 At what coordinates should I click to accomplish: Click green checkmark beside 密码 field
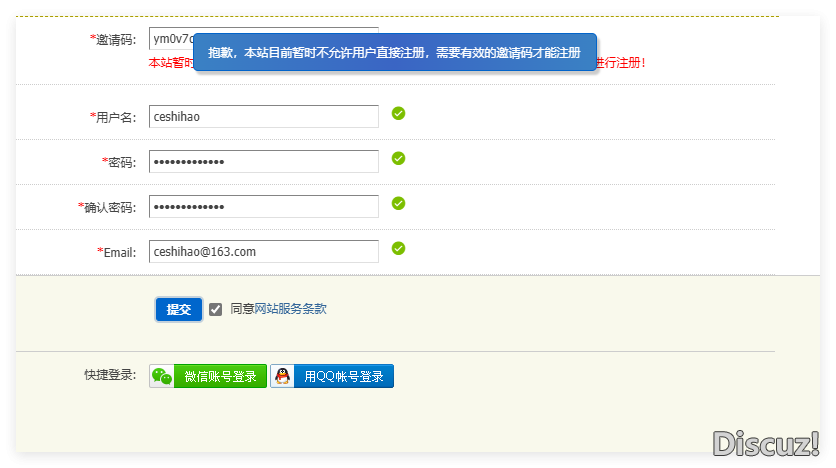(x=398, y=158)
